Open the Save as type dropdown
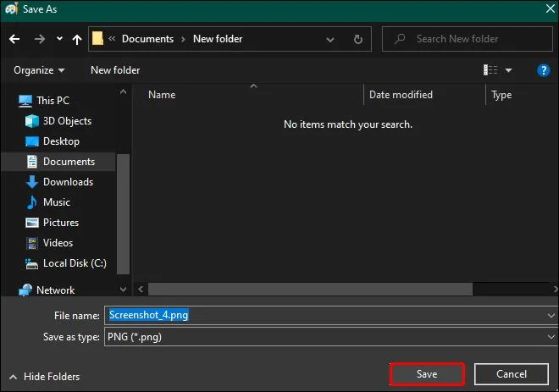The width and height of the screenshot is (559, 392). (x=331, y=337)
